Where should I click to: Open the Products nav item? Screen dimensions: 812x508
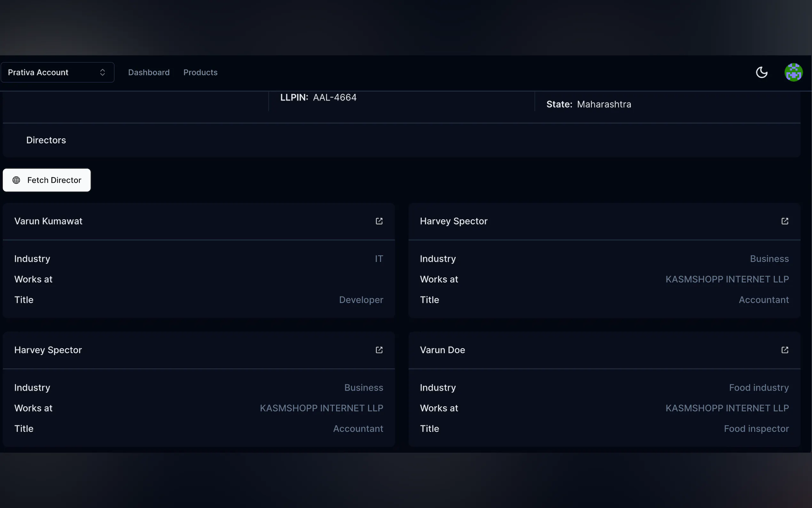click(200, 72)
